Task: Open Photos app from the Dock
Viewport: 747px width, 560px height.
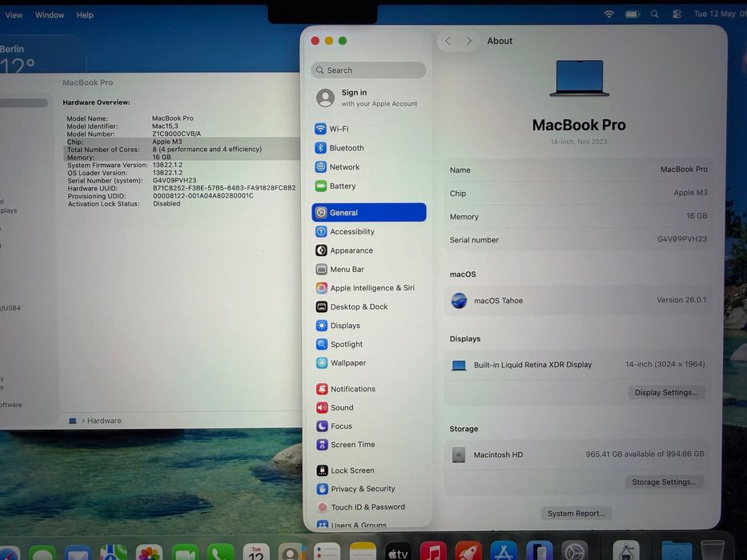Action: pos(149,552)
